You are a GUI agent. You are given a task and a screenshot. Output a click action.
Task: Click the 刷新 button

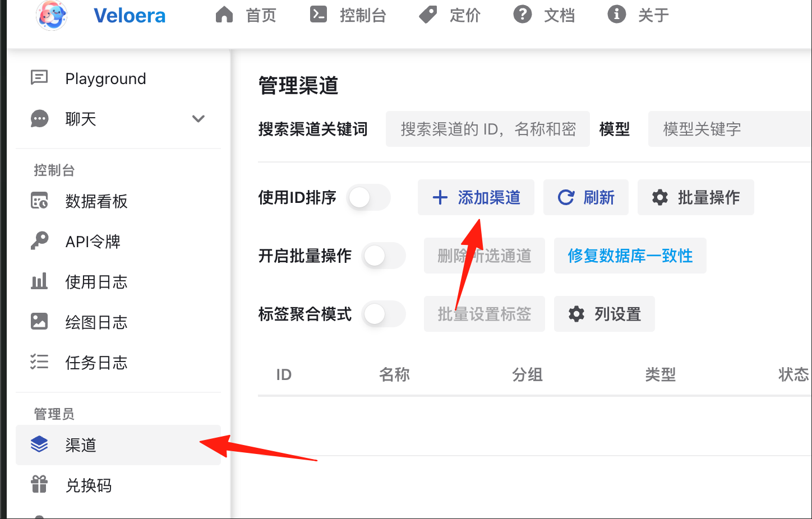(x=586, y=197)
